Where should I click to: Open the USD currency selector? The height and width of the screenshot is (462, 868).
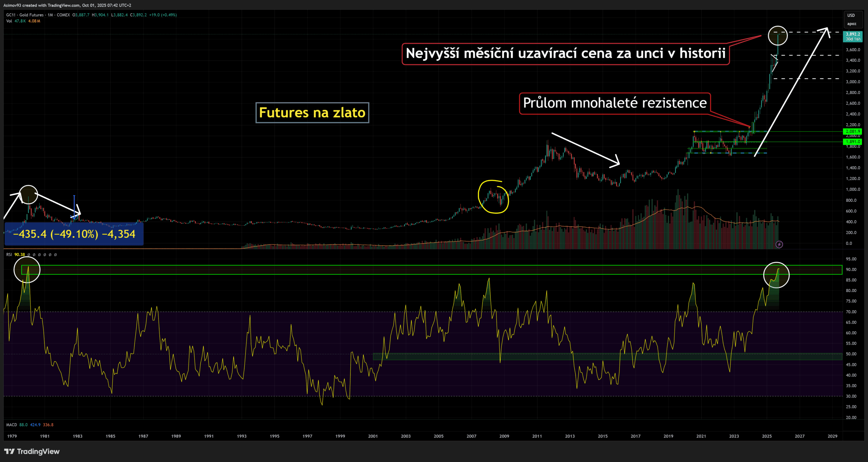tap(851, 15)
